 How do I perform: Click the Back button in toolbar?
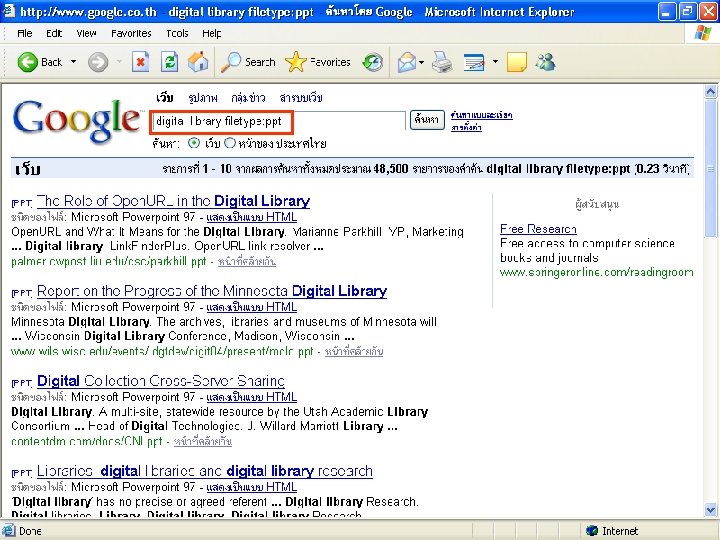pyautogui.click(x=40, y=62)
